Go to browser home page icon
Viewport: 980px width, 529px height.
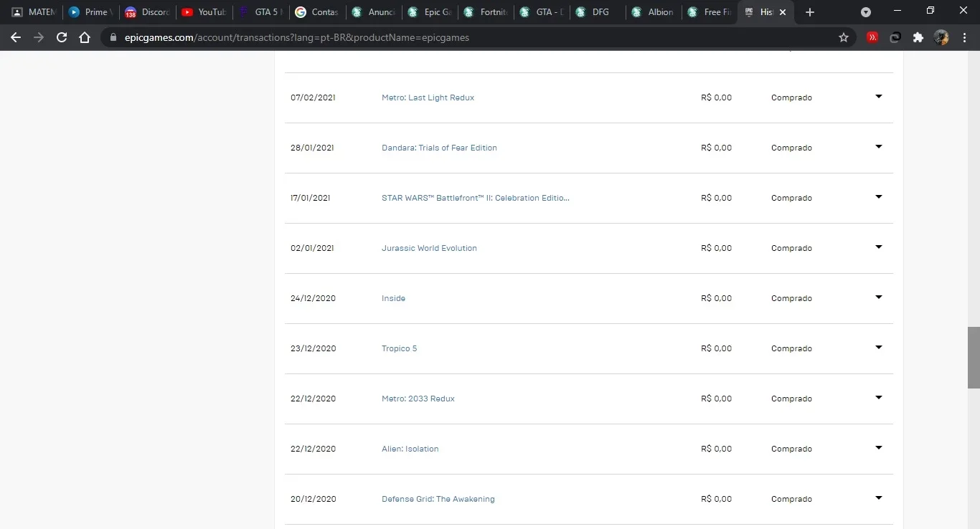point(85,37)
